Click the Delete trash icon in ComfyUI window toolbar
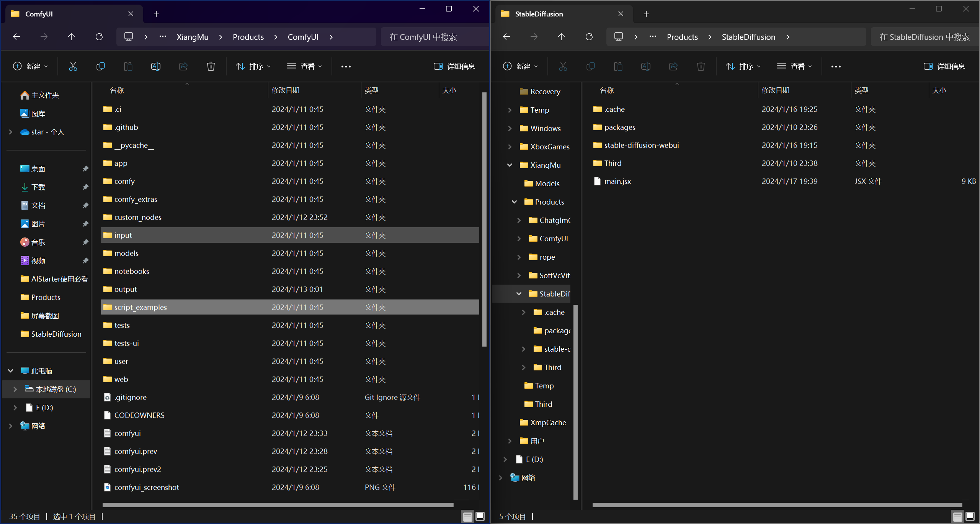980x524 pixels. click(211, 66)
